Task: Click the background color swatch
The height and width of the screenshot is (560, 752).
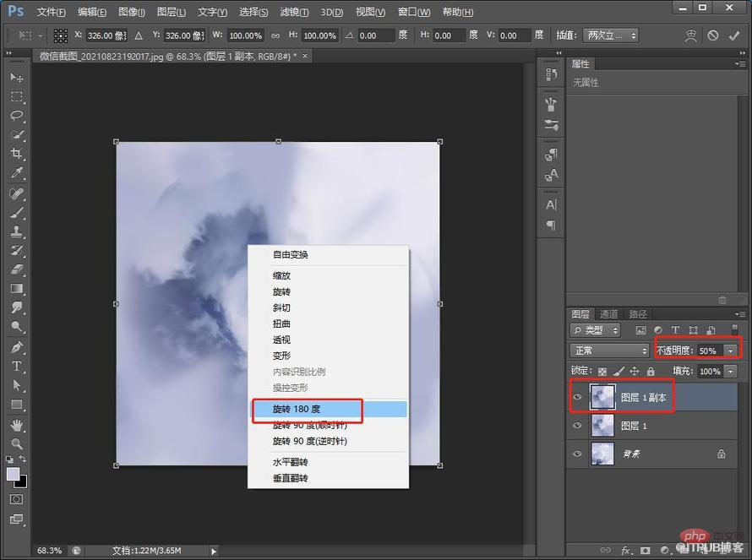Action: coord(23,483)
